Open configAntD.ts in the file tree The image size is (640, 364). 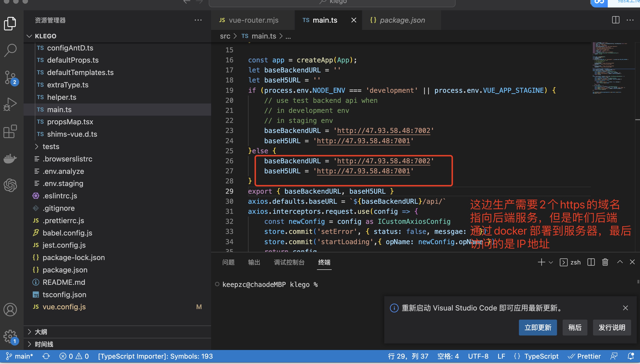coord(117,48)
